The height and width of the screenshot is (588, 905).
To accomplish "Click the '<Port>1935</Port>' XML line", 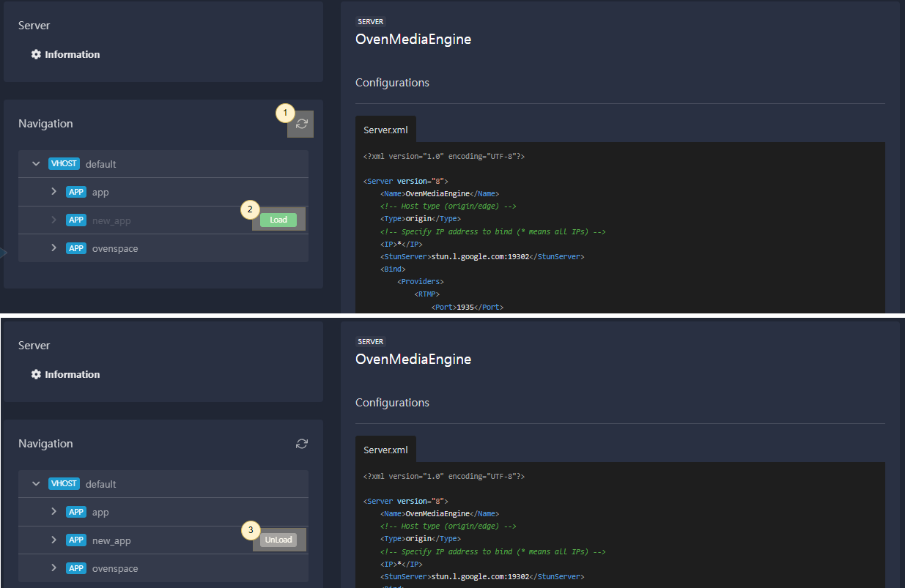I will tap(468, 307).
